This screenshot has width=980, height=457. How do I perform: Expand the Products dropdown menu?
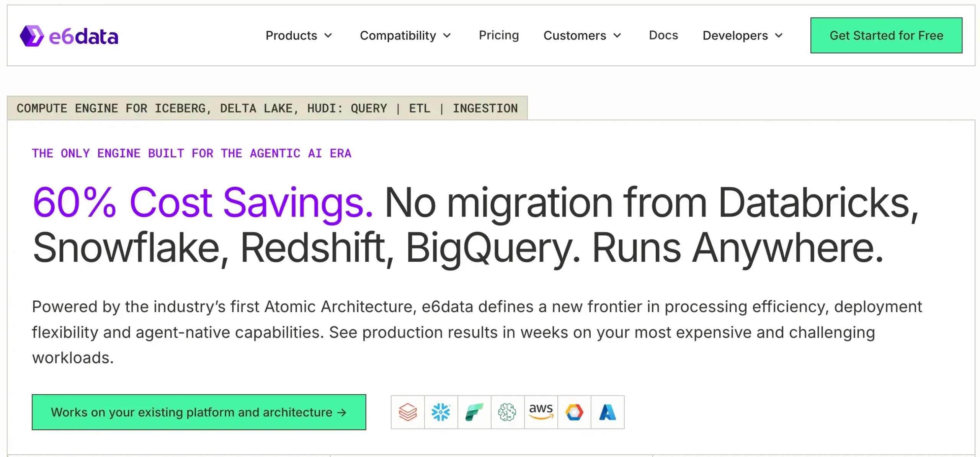tap(299, 36)
